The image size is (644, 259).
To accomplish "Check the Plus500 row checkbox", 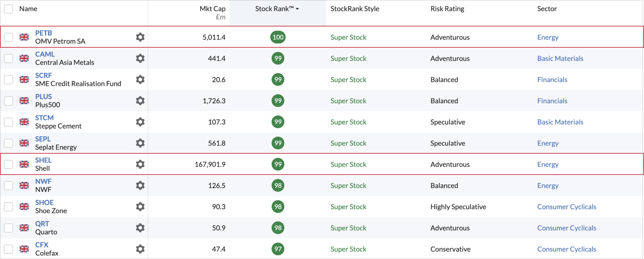I will (8, 101).
